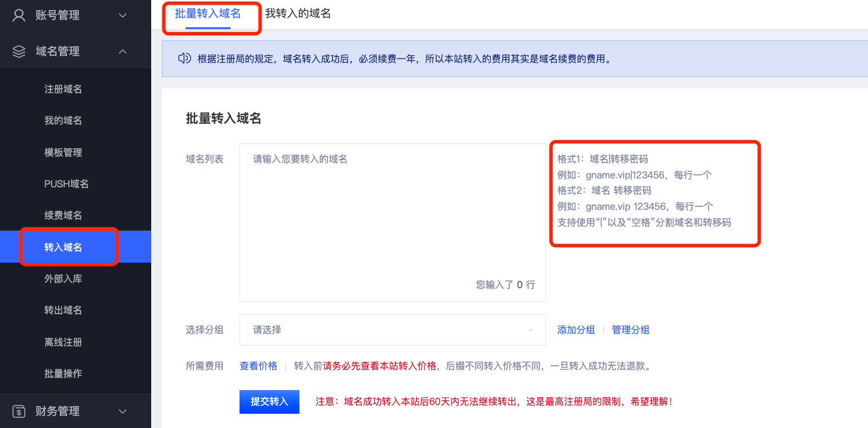
Task: Open 外部入库 in sidebar
Action: pos(63,279)
